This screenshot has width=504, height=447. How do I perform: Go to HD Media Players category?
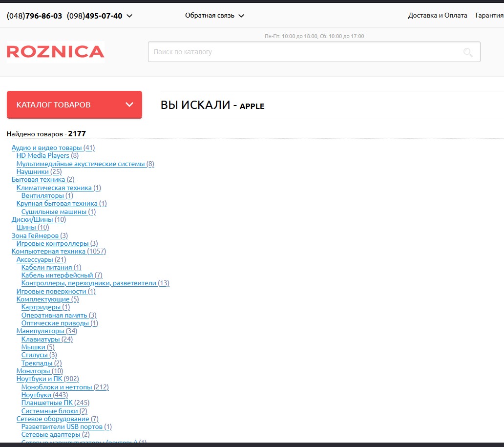pos(47,155)
